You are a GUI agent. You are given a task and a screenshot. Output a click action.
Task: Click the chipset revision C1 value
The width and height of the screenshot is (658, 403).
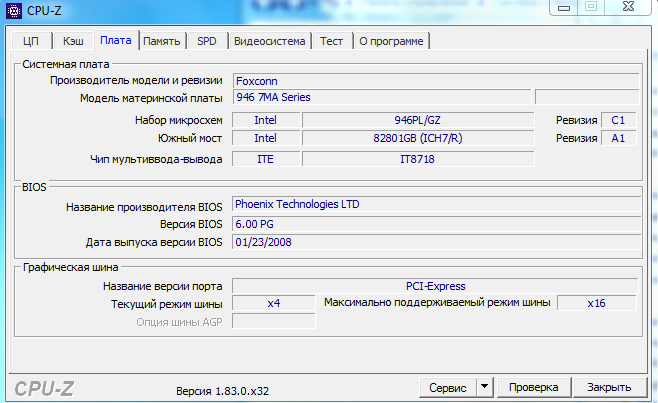(x=618, y=120)
